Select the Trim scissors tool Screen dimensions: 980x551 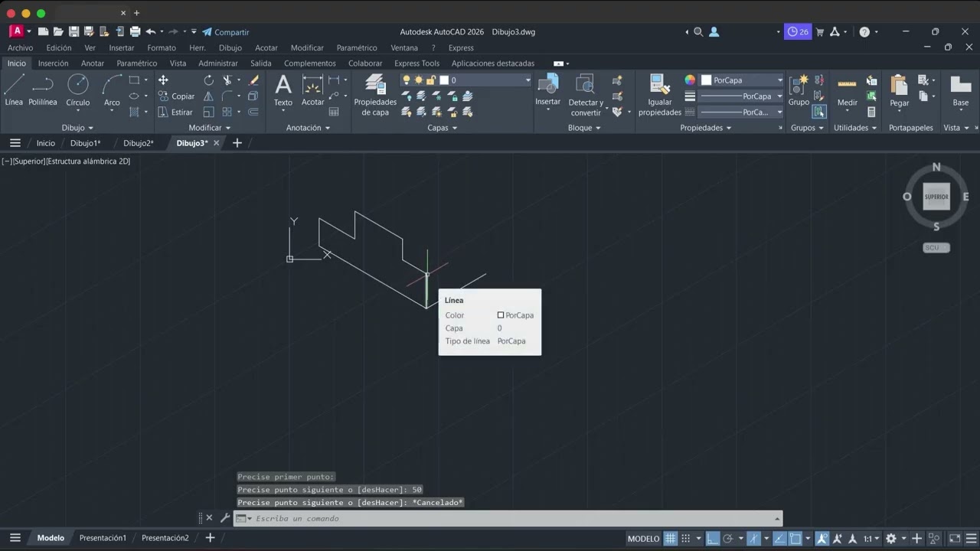coord(227,80)
